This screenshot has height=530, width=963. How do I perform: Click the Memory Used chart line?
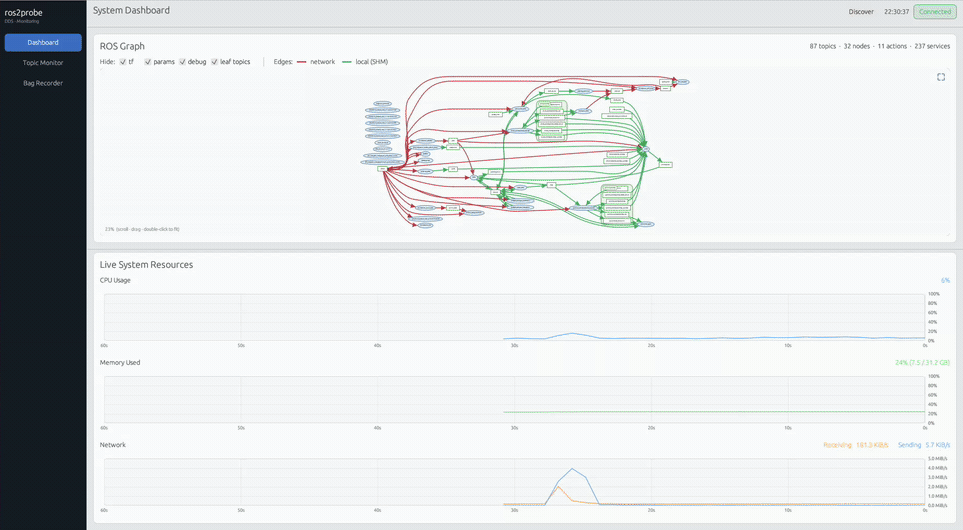[714, 411]
